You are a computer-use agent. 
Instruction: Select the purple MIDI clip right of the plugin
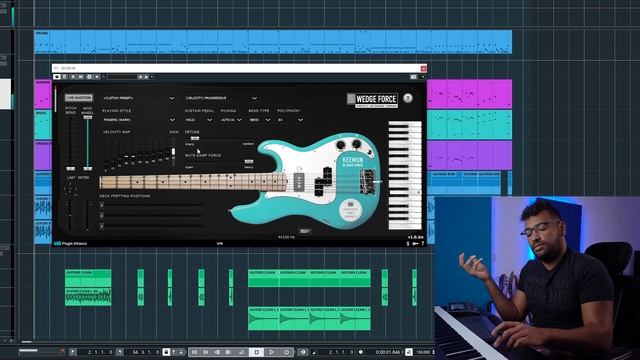click(469, 155)
